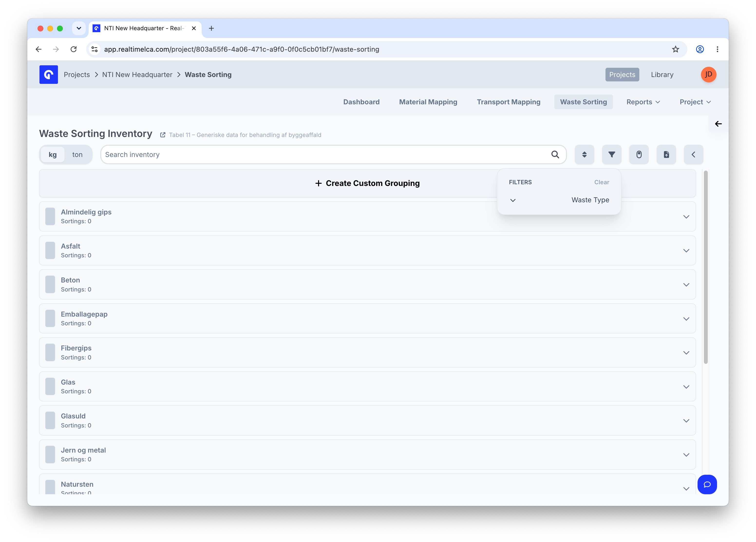The image size is (756, 542).
Task: Expand the Beton row
Action: pyautogui.click(x=686, y=284)
